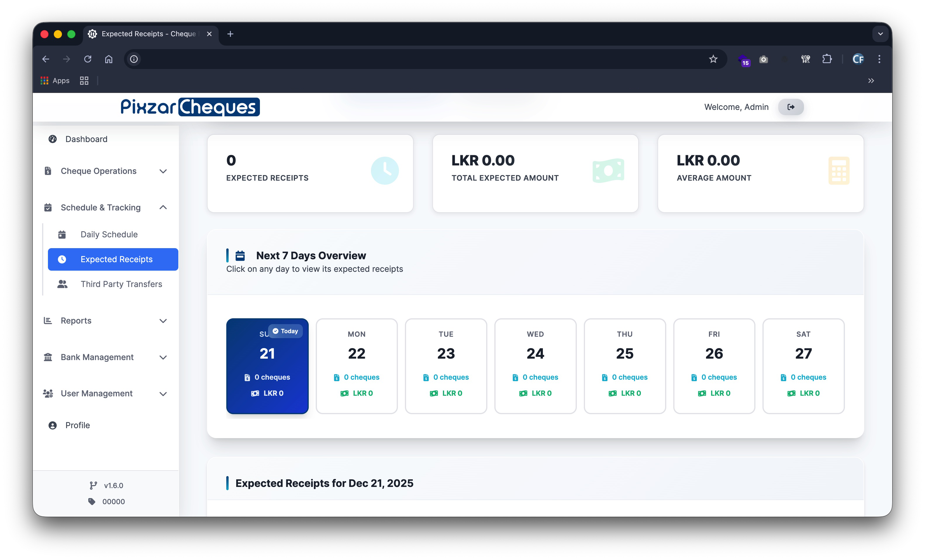Screen dimensions: 925x560
Task: Open the Daily Schedule page
Action: click(x=109, y=234)
